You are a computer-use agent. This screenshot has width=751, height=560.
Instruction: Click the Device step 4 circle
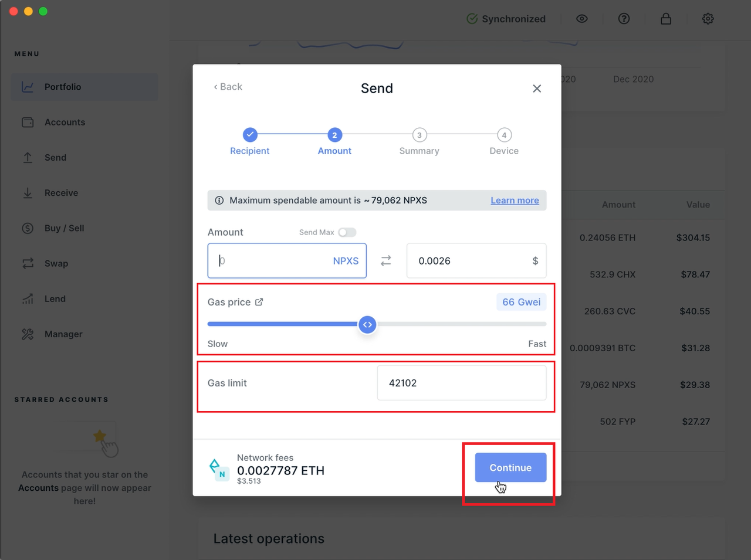tap(504, 135)
